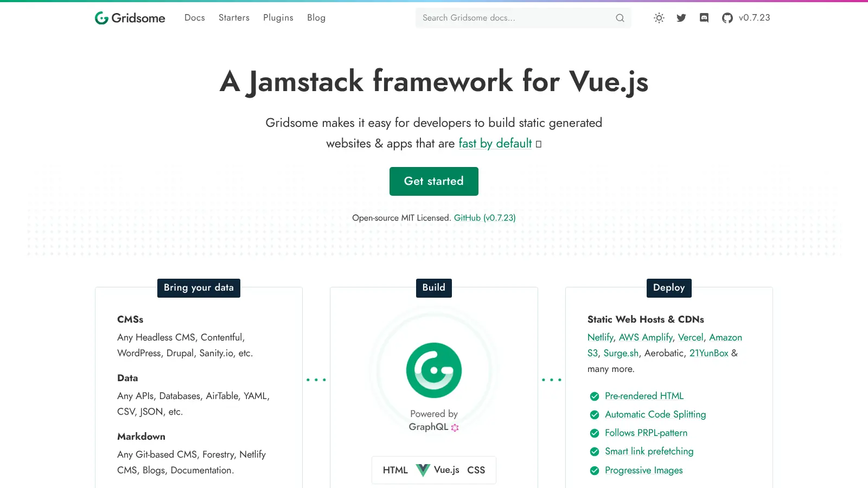Click checkmark icon beside Pre-rendered HTML
The image size is (868, 488).
pos(595,396)
